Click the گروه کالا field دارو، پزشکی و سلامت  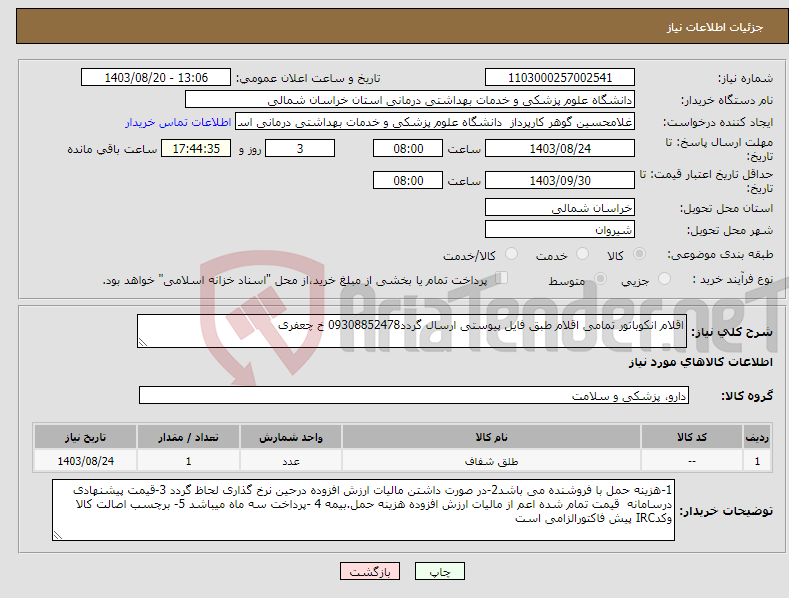[x=414, y=395]
